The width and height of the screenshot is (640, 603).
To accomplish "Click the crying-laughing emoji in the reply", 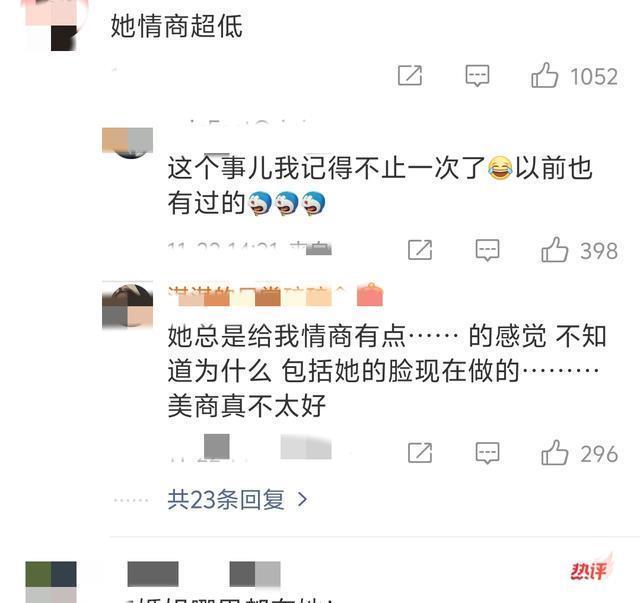I will pyautogui.click(x=500, y=169).
